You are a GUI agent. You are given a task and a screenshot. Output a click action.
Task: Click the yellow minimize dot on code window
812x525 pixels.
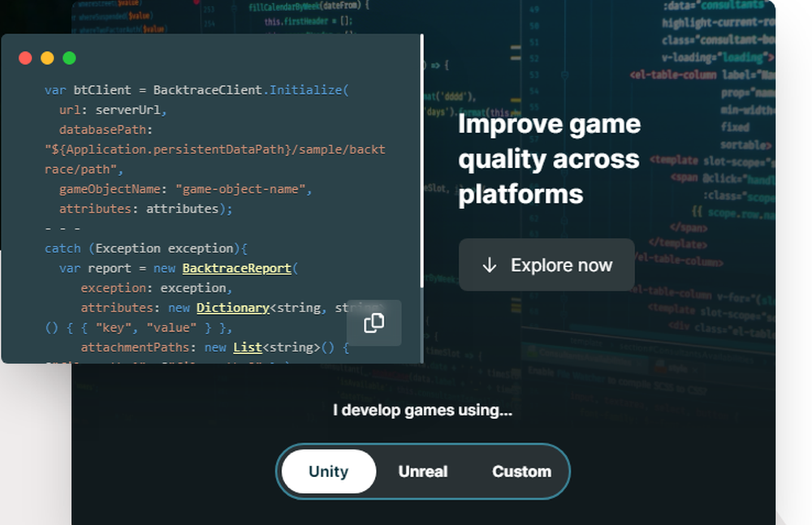[47, 58]
